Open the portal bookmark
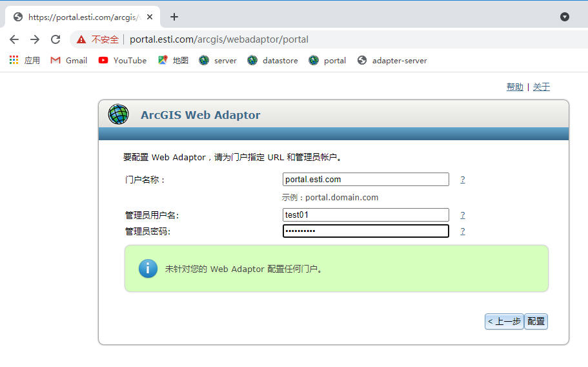The image size is (588, 367). 327,61
